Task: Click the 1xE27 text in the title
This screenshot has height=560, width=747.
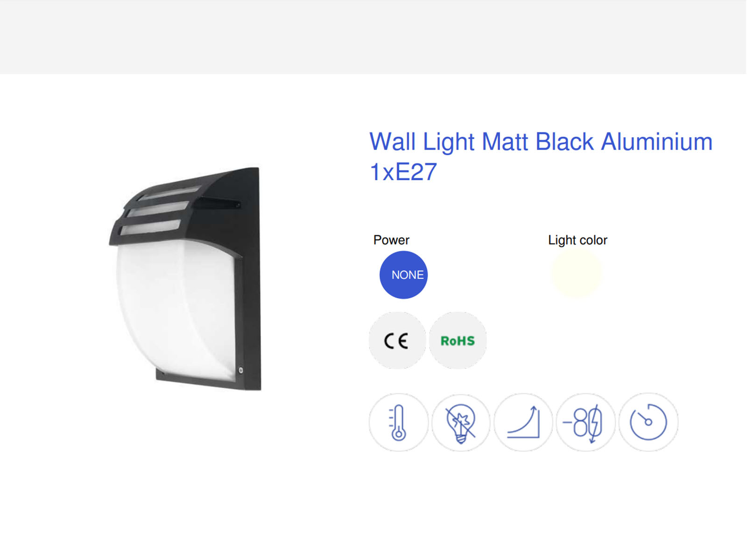Action: [x=403, y=172]
